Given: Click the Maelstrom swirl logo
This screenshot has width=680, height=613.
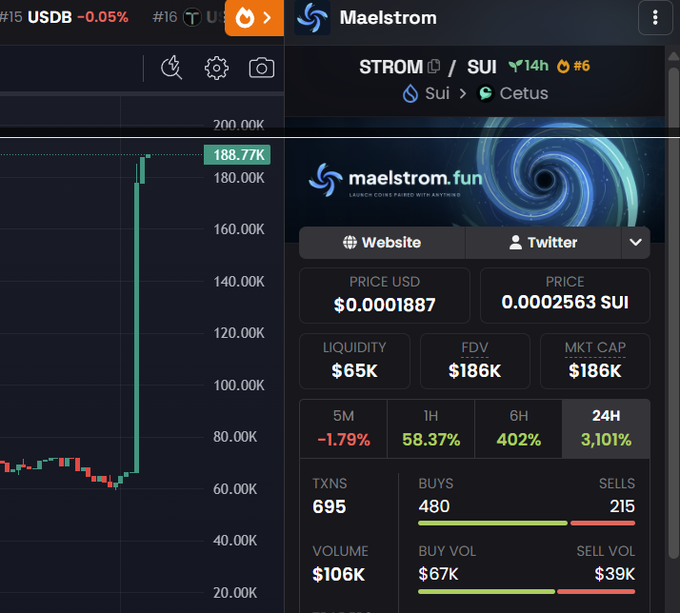Looking at the screenshot, I should click(312, 18).
